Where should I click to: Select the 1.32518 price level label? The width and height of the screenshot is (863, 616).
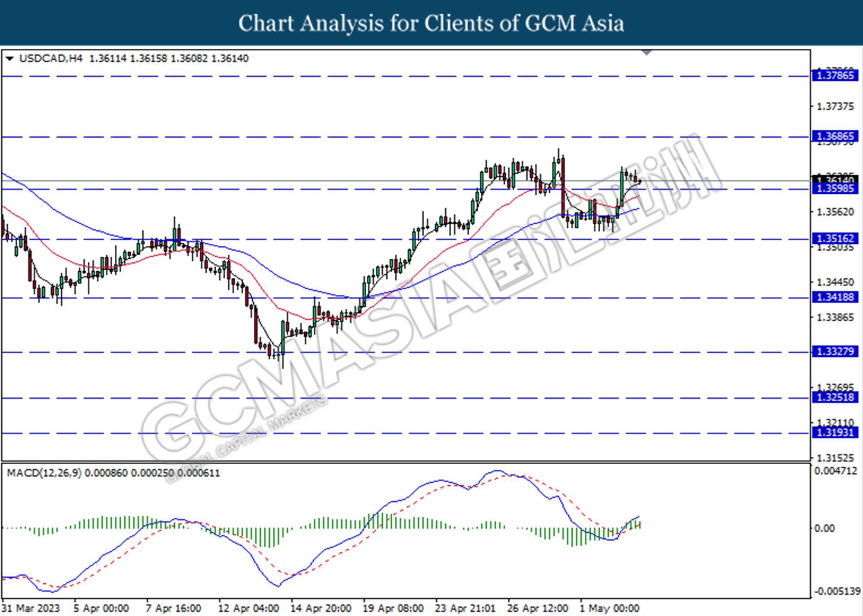(x=835, y=397)
